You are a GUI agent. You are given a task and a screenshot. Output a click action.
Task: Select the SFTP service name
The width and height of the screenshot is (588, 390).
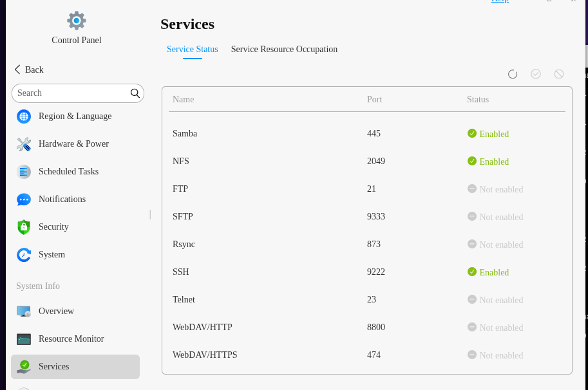tap(183, 216)
